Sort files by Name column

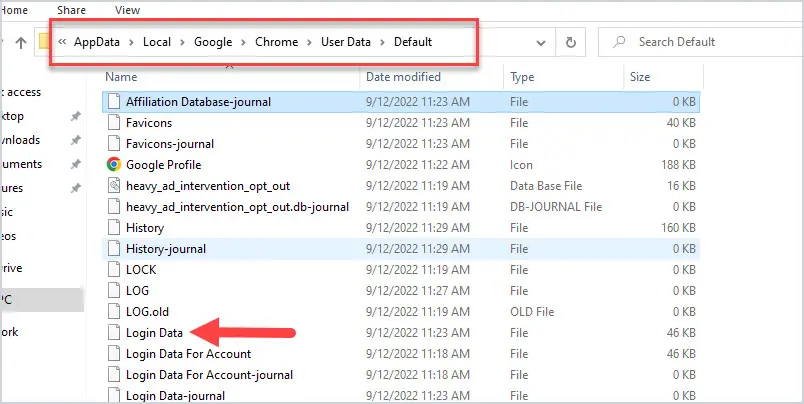[121, 77]
